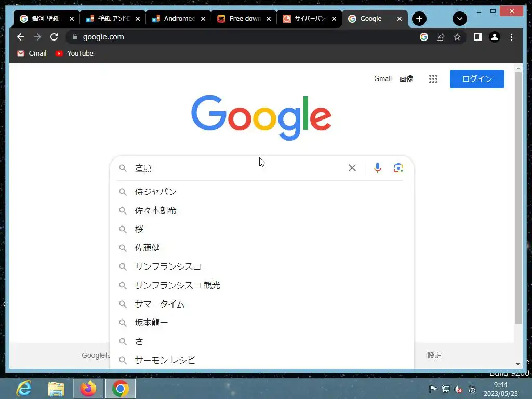Click the Google logo
532x399 pixels.
(x=261, y=117)
